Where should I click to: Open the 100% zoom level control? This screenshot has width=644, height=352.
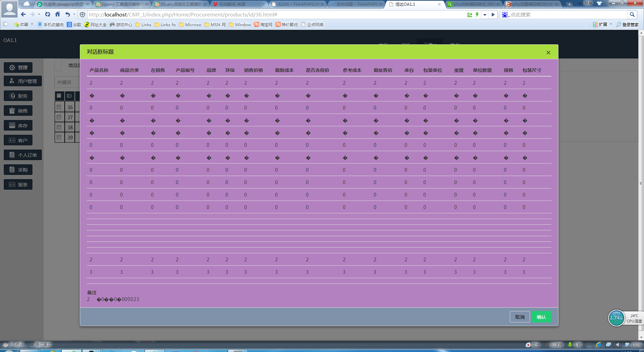point(633,345)
